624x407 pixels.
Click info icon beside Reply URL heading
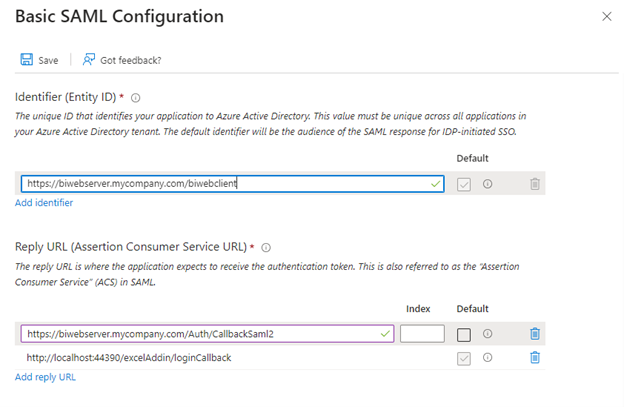click(266, 247)
